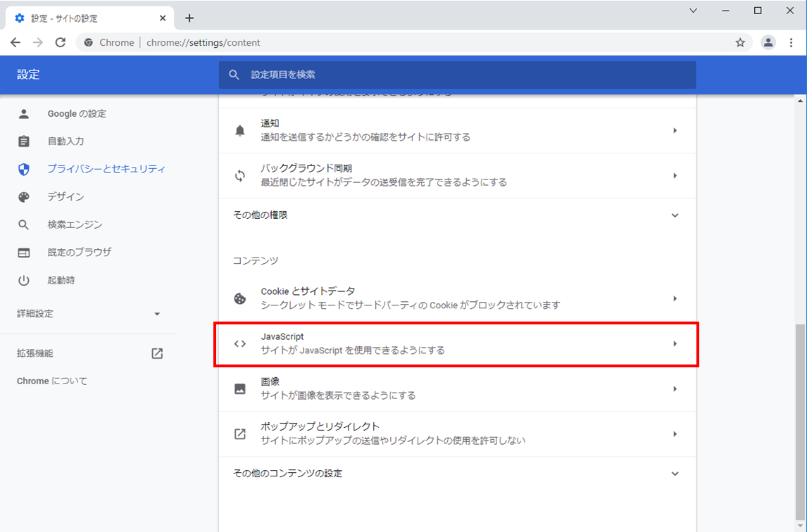Click the バックグラウンド同期 sync icon
This screenshot has width=807, height=532.
[240, 176]
